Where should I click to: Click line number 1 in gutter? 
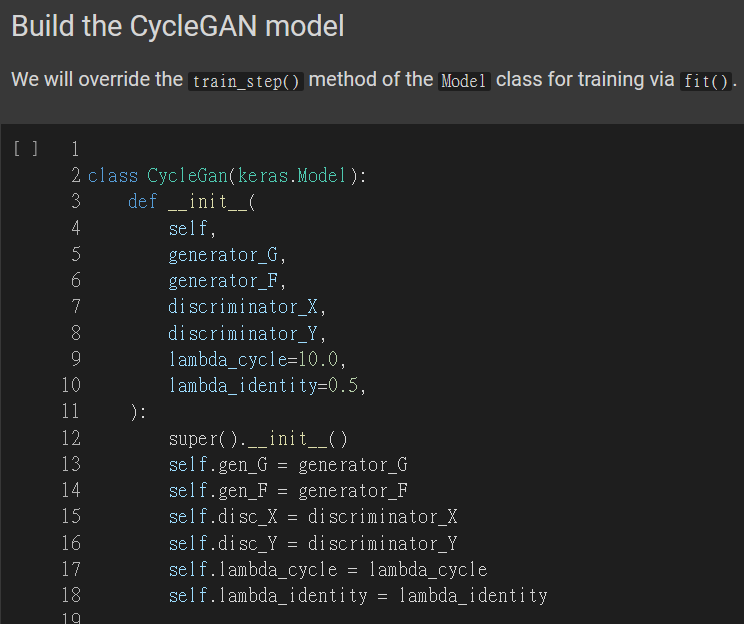pos(75,150)
